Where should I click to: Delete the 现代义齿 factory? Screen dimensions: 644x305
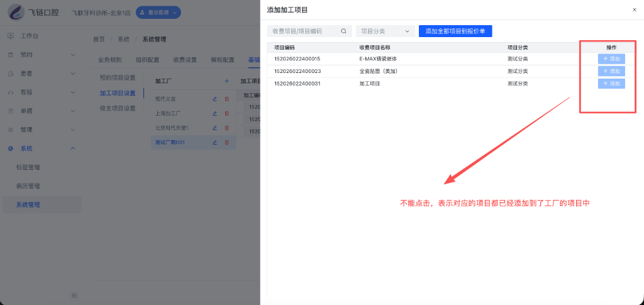pos(226,99)
